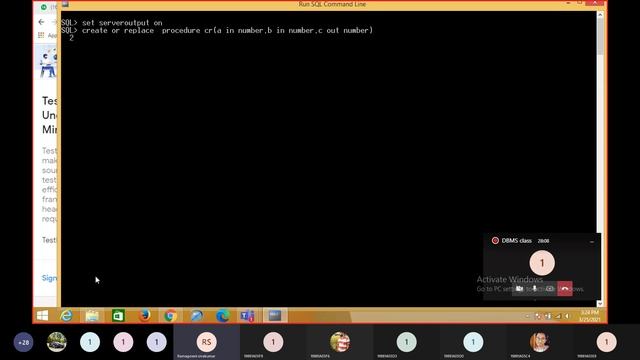This screenshot has width=640, height=360.
Task: Open the Run SQL Command Line system menu icon
Action: pyautogui.click(x=65, y=4)
